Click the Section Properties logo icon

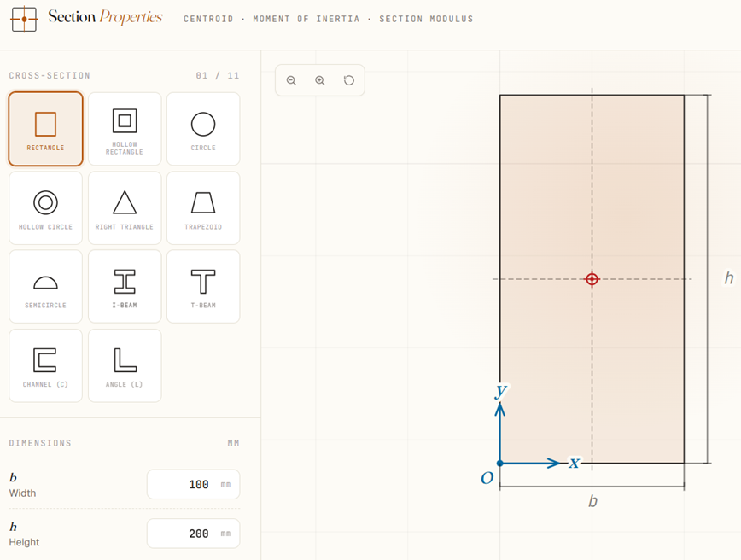tap(24, 20)
